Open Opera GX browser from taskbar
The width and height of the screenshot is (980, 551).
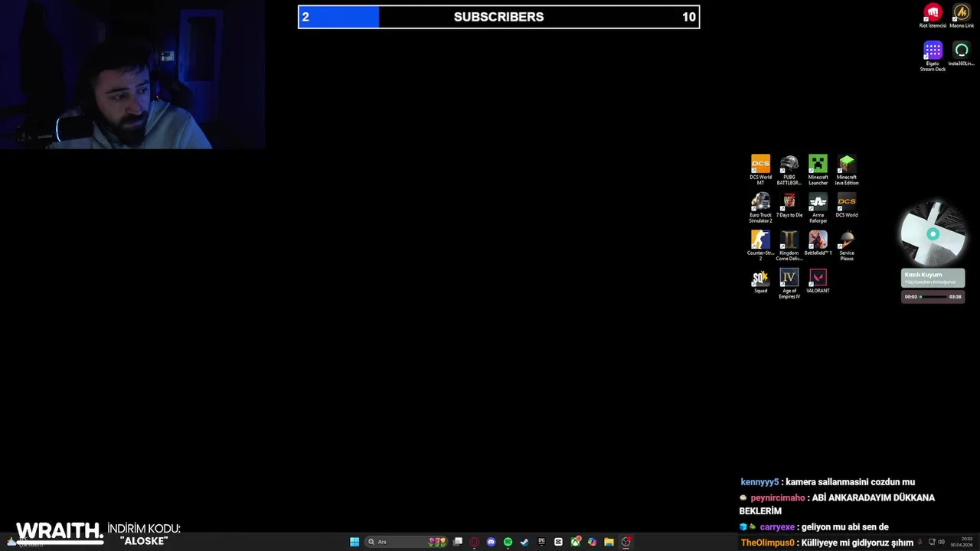tap(475, 542)
